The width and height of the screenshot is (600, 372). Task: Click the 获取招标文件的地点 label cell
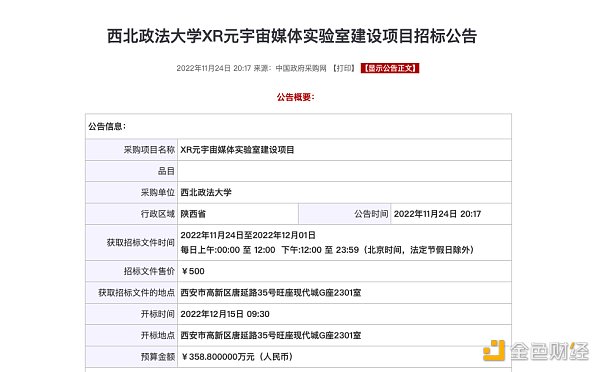click(132, 293)
